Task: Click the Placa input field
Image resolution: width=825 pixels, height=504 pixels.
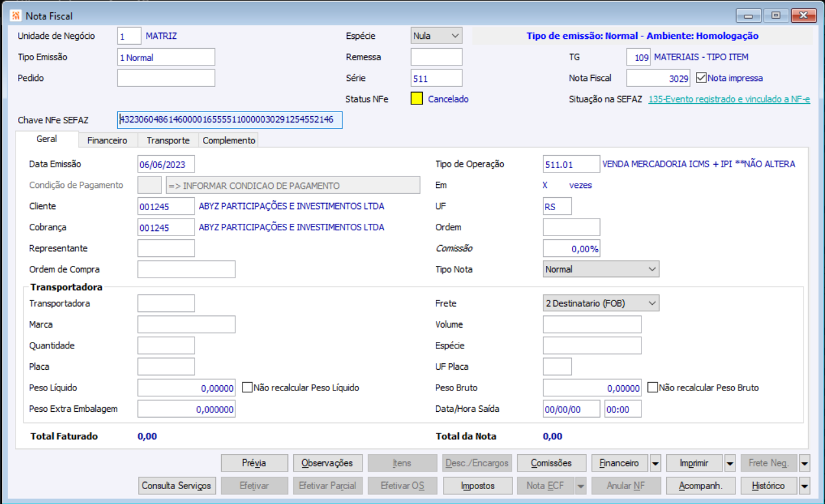Action: tap(166, 366)
